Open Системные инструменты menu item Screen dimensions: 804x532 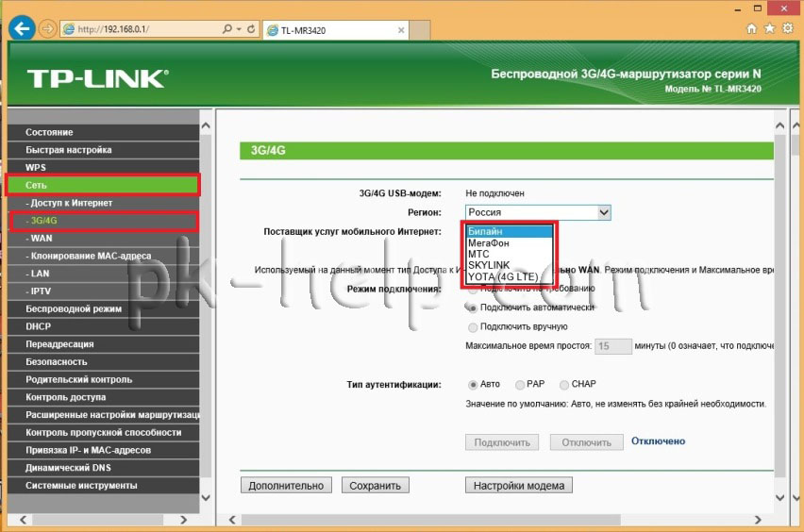[104, 486]
